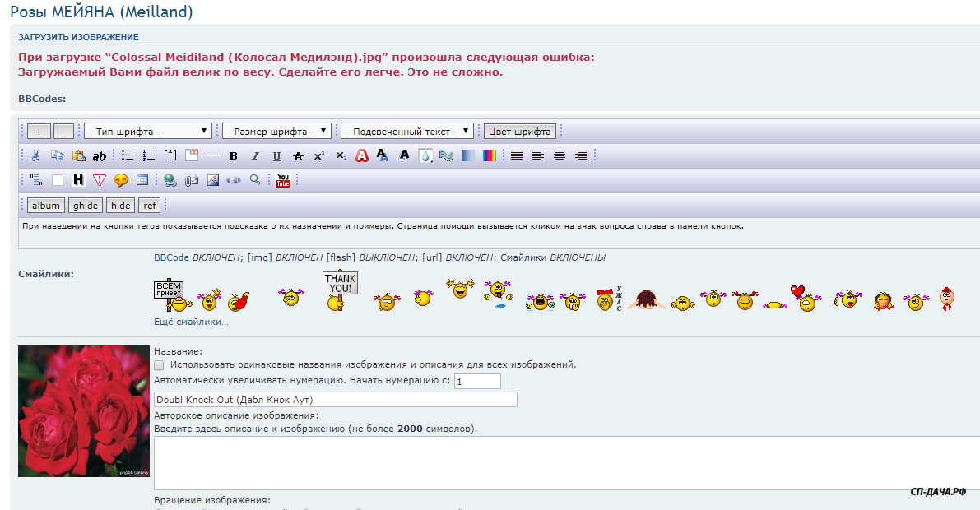Screen dimensions: 980x510
Task: Click the album tag button
Action: pyautogui.click(x=46, y=206)
